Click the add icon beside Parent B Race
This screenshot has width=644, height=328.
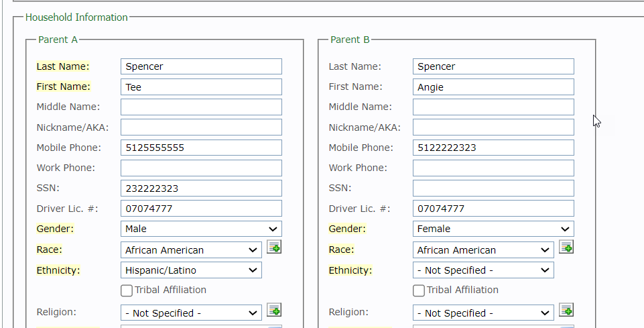566,248
